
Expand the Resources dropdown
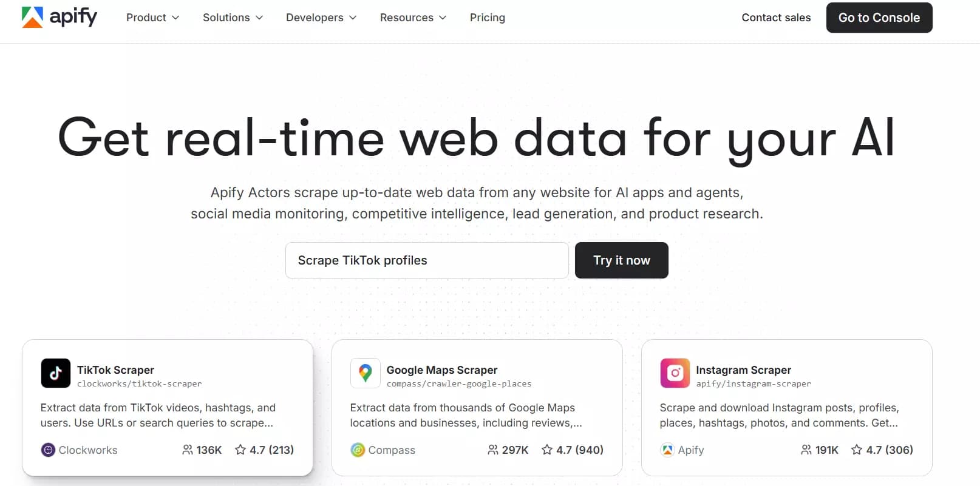[412, 17]
